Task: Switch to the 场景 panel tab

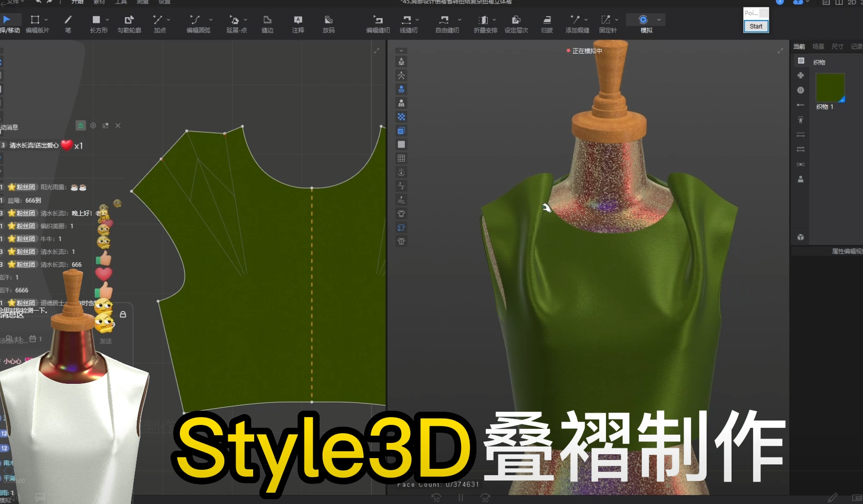Action: [x=818, y=47]
